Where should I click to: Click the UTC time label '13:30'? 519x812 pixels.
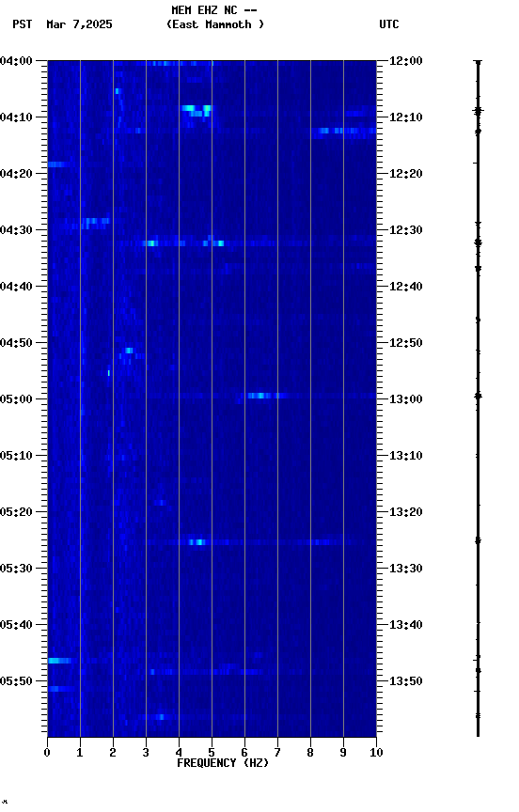pyautogui.click(x=406, y=569)
